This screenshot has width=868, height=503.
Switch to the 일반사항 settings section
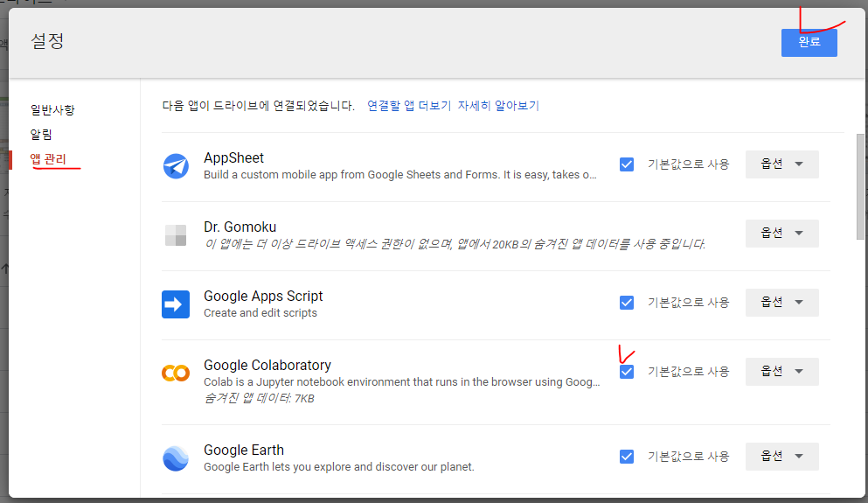click(x=52, y=109)
